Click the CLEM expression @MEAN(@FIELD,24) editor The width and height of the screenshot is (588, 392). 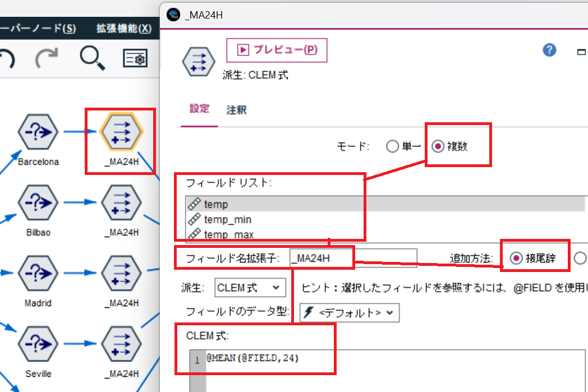396,371
